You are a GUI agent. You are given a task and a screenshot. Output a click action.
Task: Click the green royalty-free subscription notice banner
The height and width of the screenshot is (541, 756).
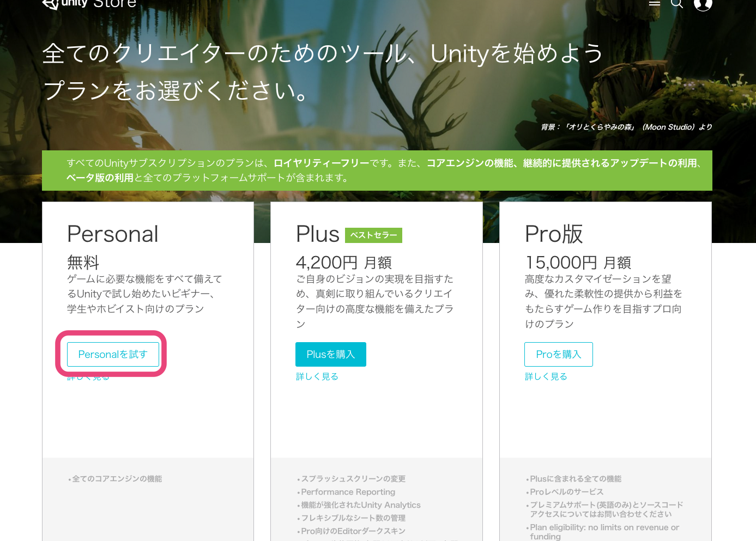[377, 171]
